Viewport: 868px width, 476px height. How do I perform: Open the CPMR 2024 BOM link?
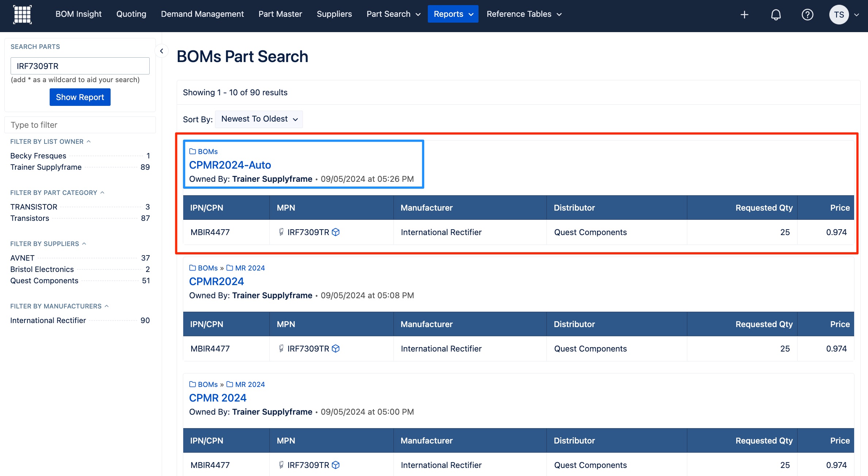[x=218, y=398]
